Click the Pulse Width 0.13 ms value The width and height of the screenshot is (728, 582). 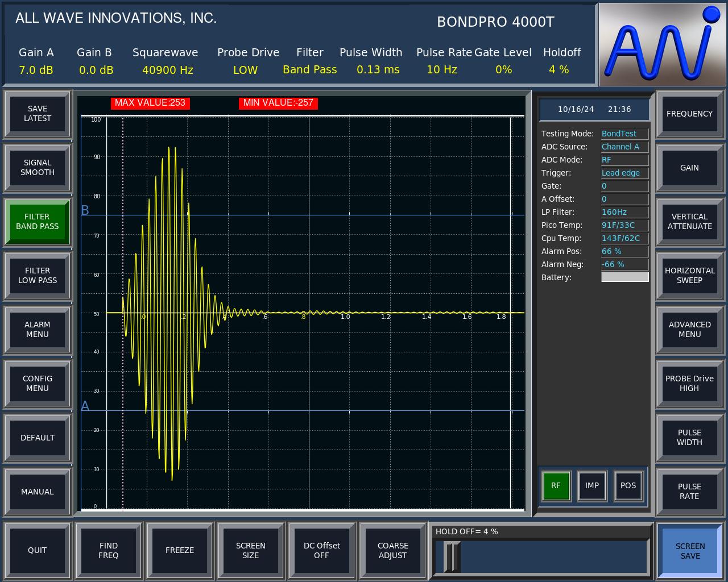pyautogui.click(x=378, y=69)
